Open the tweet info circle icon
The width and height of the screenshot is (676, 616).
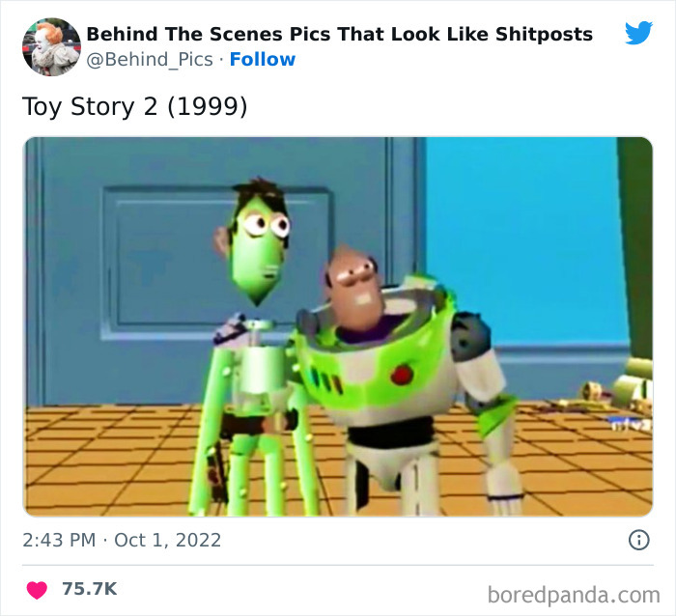tap(638, 540)
